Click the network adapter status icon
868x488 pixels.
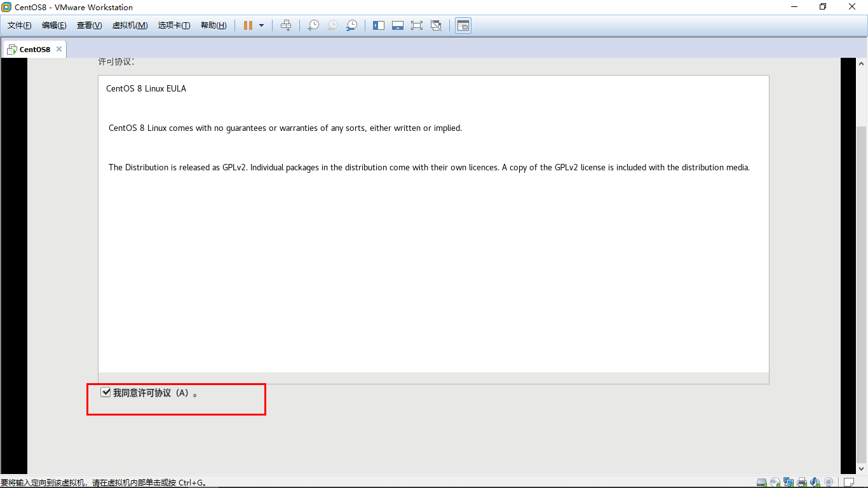[789, 482]
